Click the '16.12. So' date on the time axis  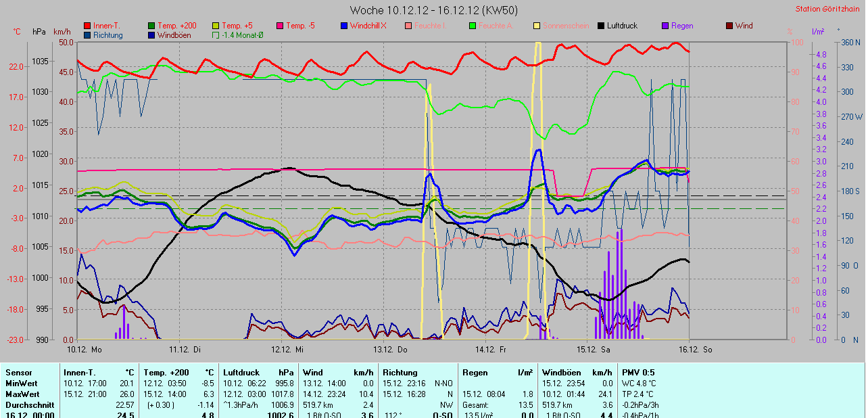point(696,350)
